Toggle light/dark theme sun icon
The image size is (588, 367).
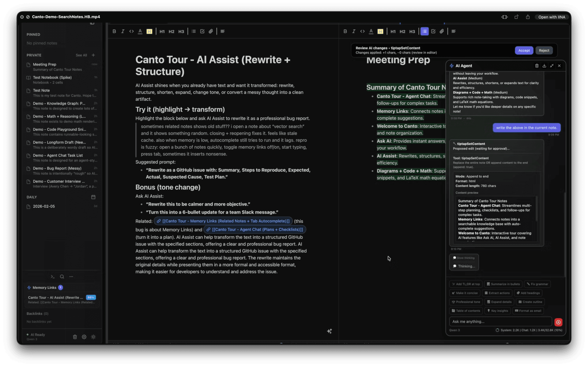pyautogui.click(x=93, y=337)
